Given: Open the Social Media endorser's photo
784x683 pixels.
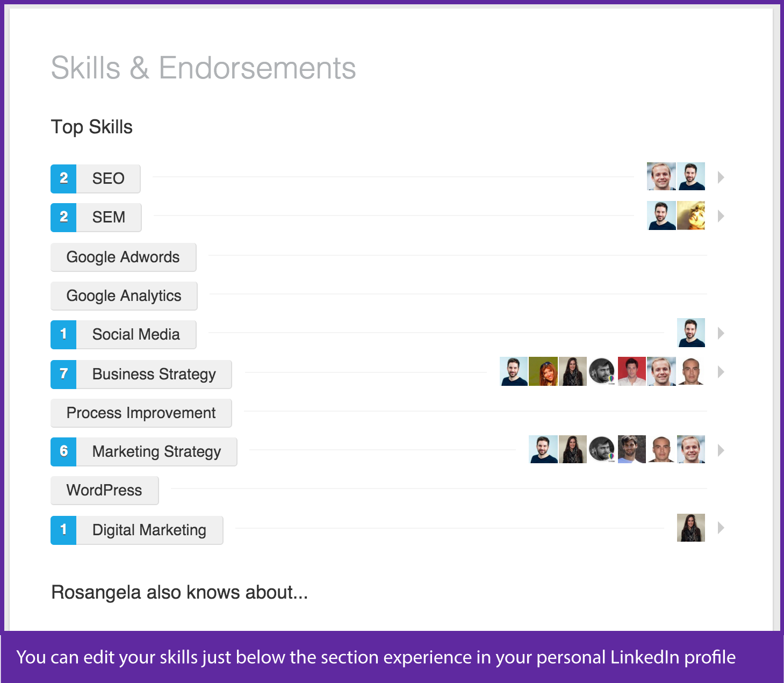Looking at the screenshot, I should pos(691,333).
